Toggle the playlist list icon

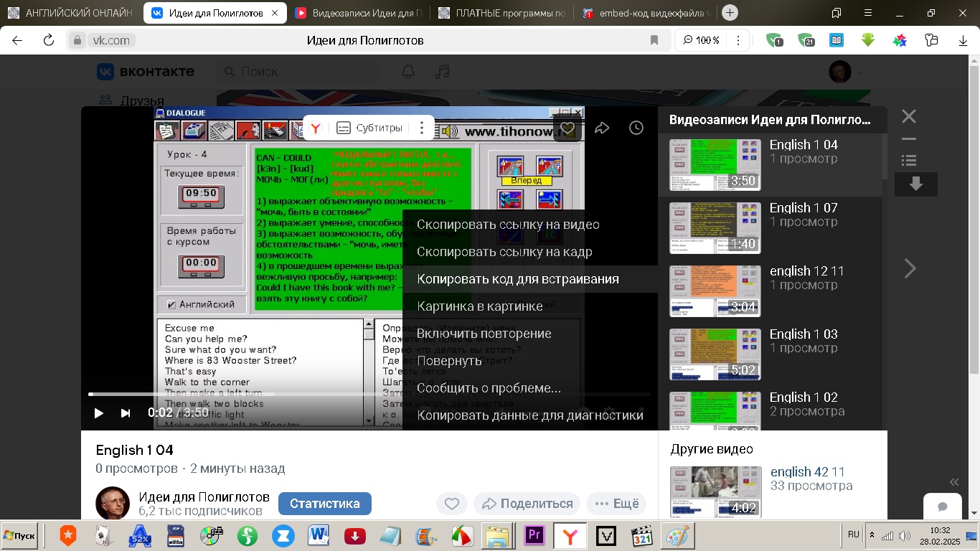(909, 161)
